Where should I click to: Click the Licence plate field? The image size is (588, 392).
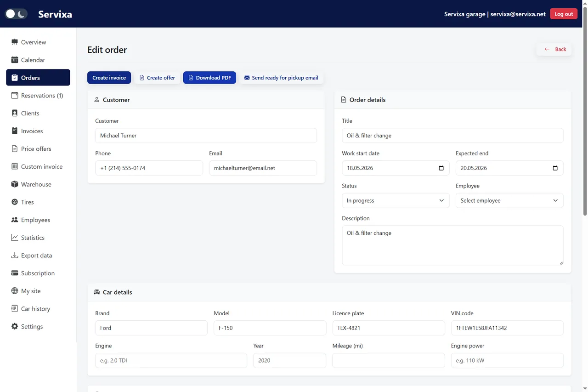pos(389,328)
